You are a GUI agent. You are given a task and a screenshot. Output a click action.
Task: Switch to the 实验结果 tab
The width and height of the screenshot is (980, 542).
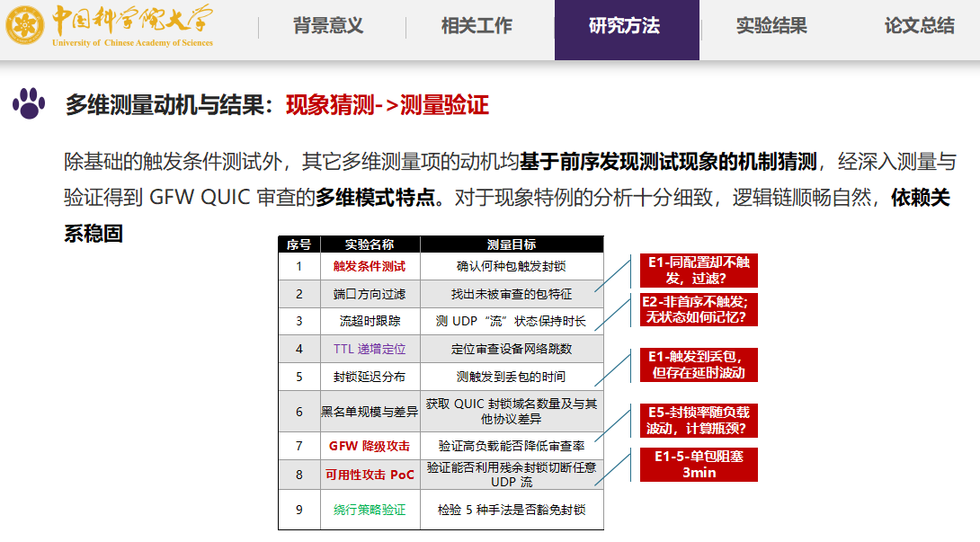[771, 26]
